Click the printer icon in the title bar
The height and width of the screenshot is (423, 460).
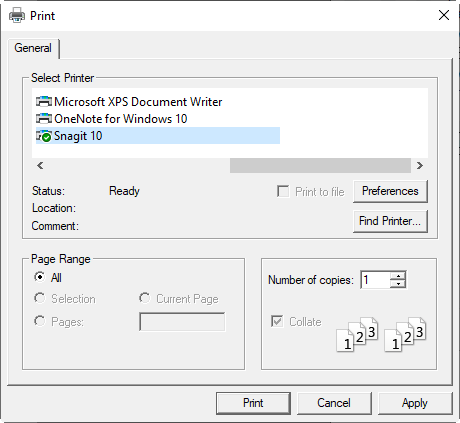pos(17,15)
